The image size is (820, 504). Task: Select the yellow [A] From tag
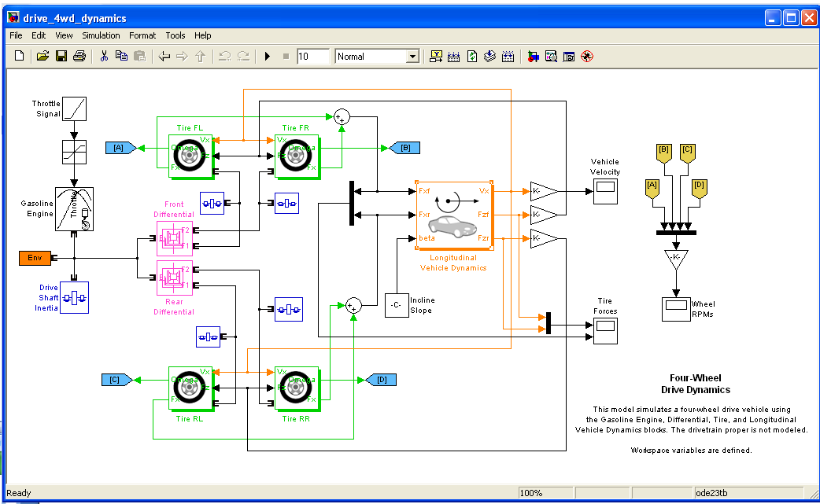pyautogui.click(x=652, y=189)
